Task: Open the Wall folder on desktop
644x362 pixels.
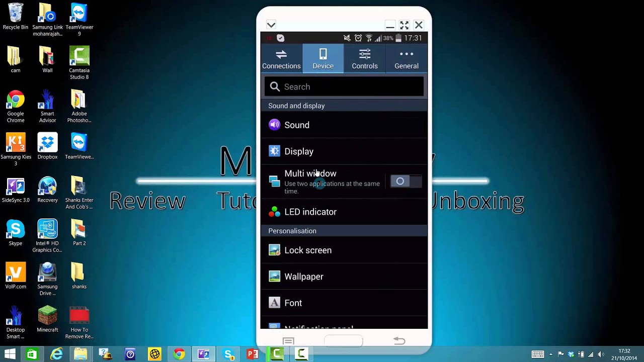Action: click(x=47, y=60)
